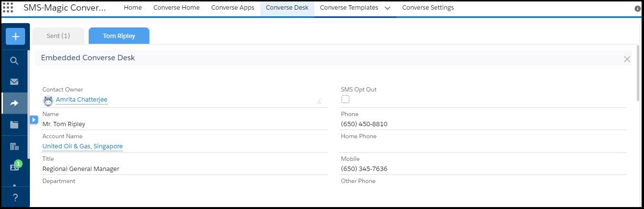Click the info icon in top-right corner
The height and width of the screenshot is (209, 644).
point(638,9)
